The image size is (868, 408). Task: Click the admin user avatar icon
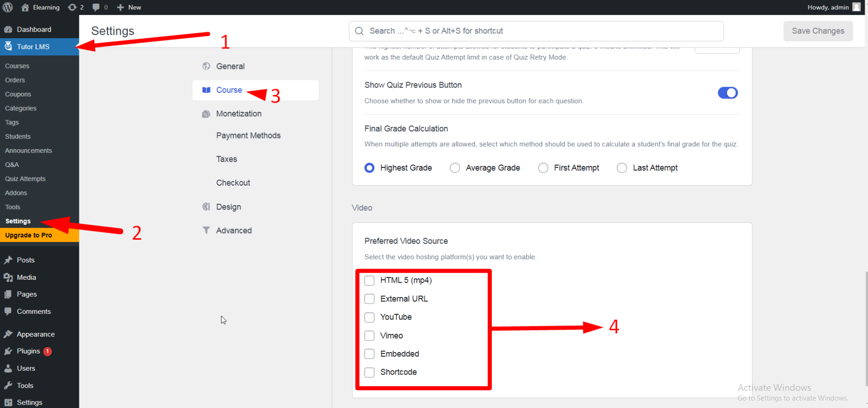(x=856, y=7)
